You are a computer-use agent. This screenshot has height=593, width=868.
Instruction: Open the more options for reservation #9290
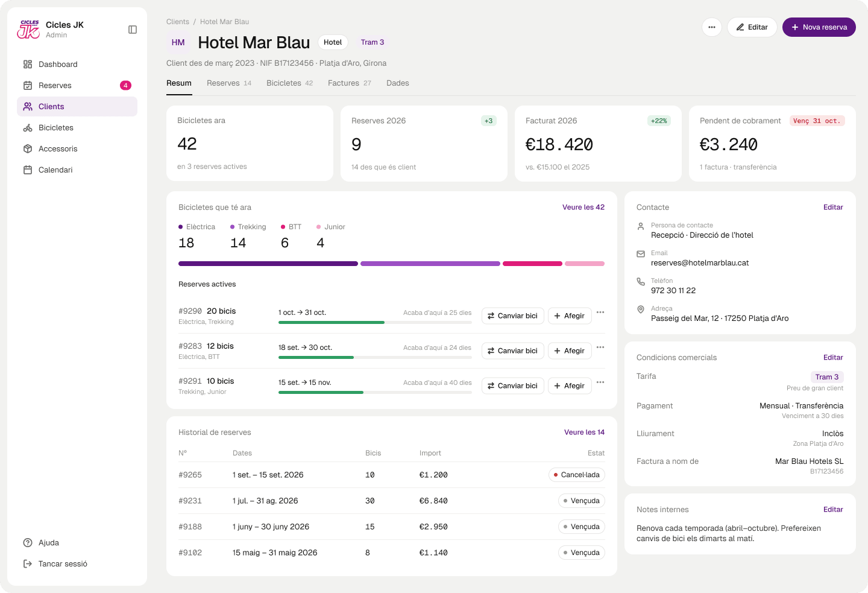coord(600,312)
